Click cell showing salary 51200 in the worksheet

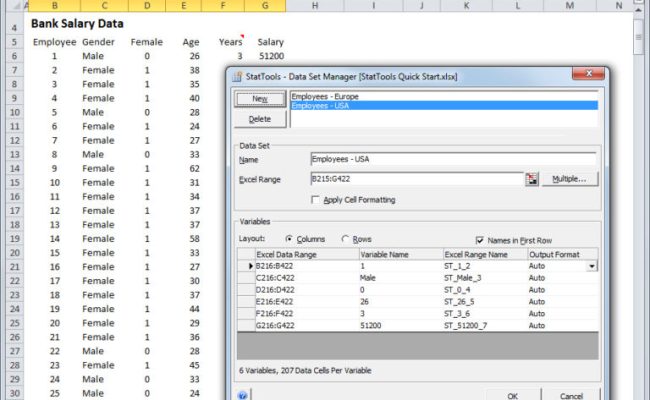click(271, 56)
